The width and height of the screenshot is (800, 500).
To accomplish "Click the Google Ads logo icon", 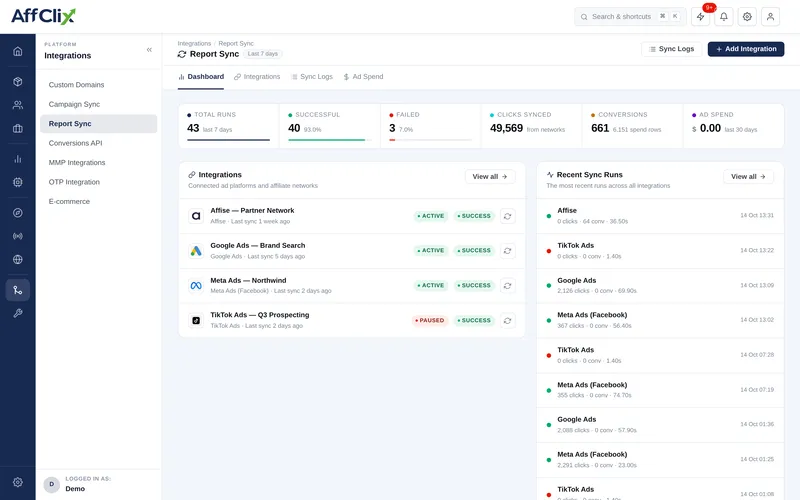I will click(196, 251).
